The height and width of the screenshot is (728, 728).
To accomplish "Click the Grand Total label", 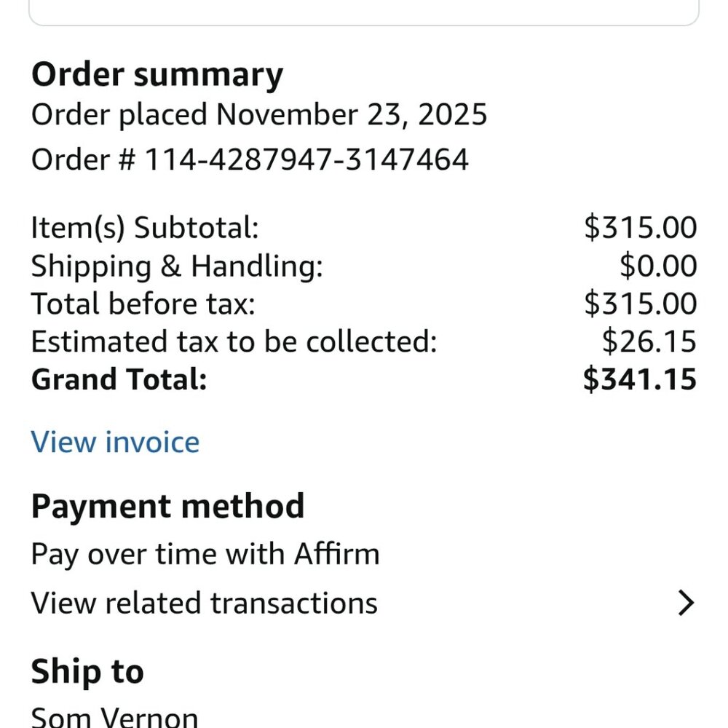I will (x=119, y=380).
